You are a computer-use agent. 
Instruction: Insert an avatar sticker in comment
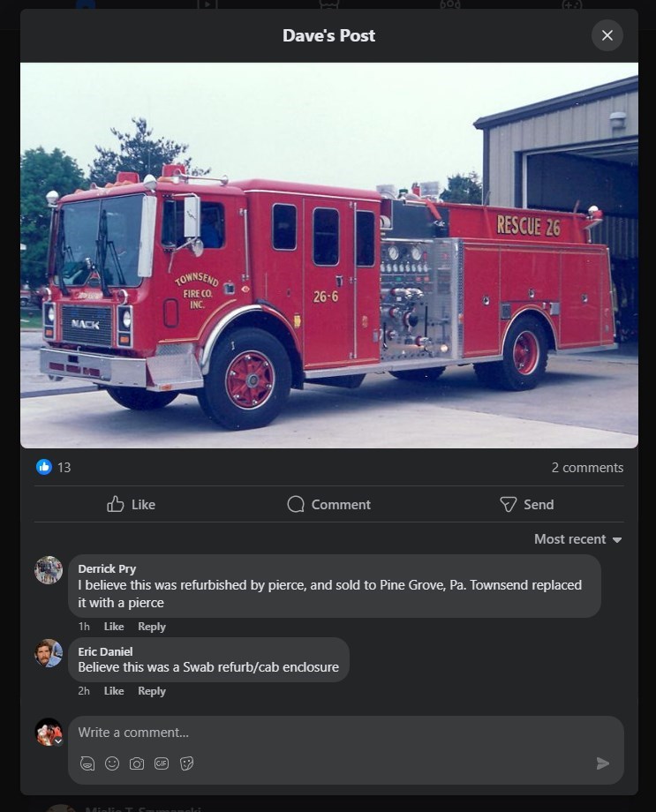pos(87,763)
